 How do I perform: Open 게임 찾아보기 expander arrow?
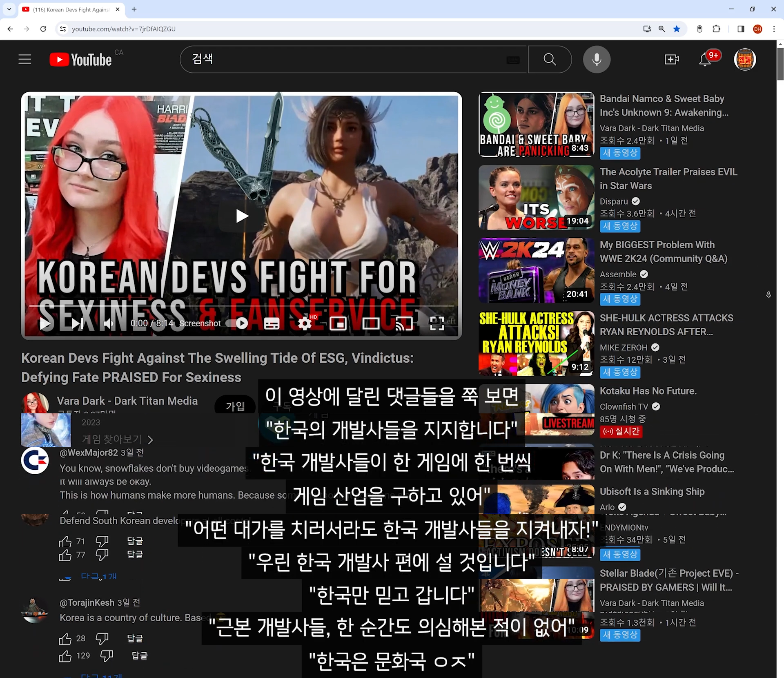(150, 440)
